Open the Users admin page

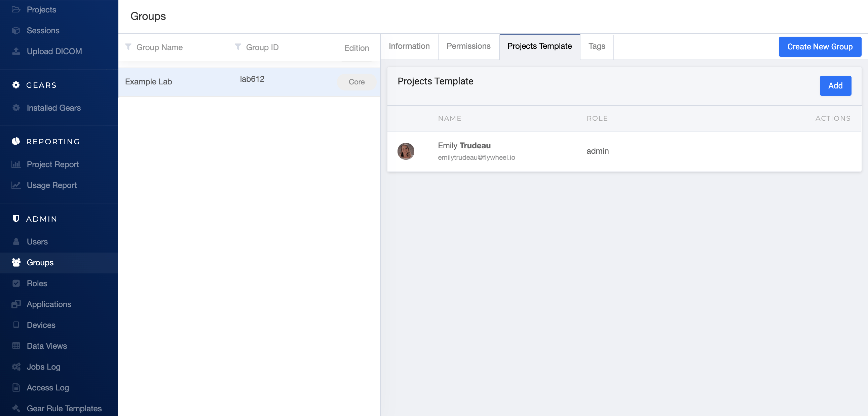pyautogui.click(x=16, y=241)
